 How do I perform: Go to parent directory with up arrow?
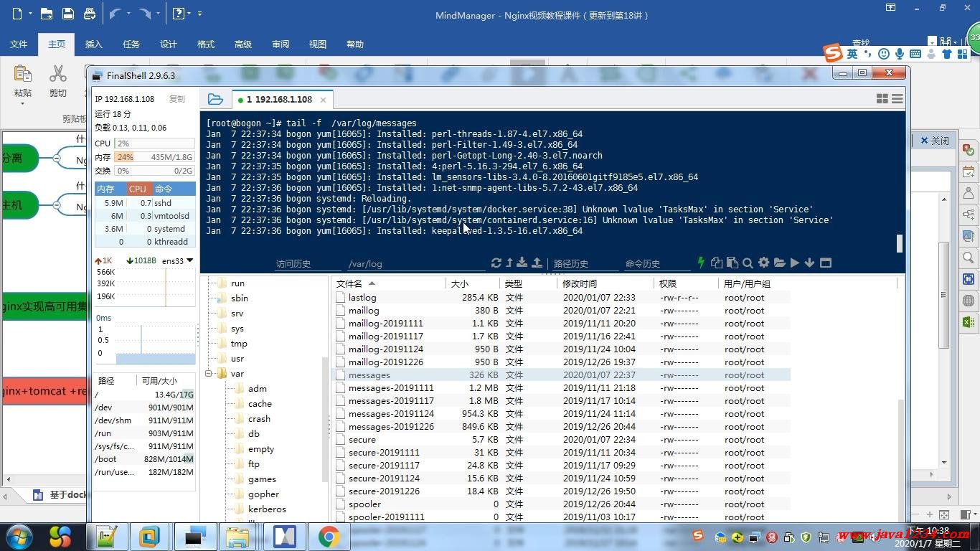pos(509,263)
